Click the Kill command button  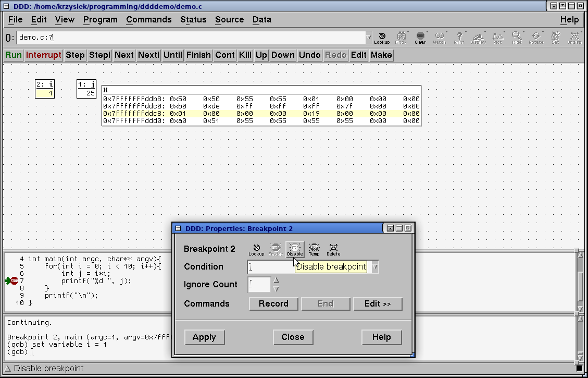click(245, 55)
